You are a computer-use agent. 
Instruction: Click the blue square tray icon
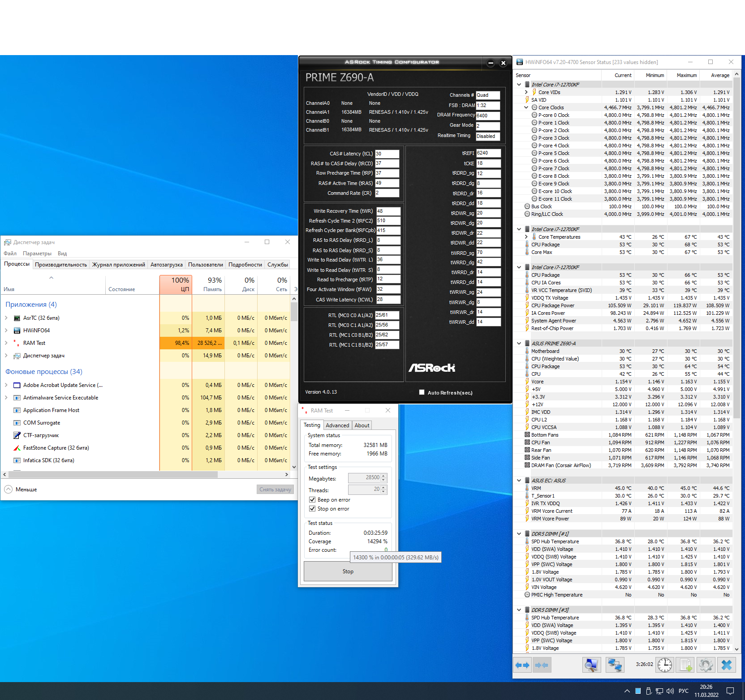click(x=638, y=691)
